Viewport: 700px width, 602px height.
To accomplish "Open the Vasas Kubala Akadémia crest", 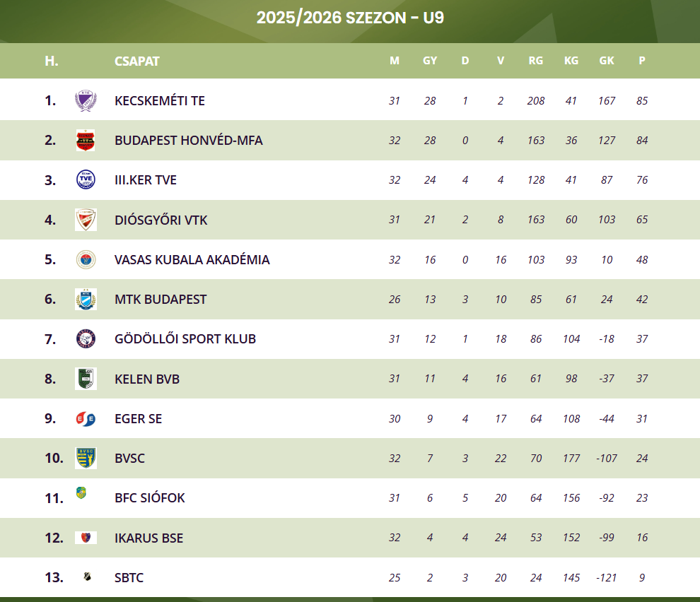I will (86, 259).
